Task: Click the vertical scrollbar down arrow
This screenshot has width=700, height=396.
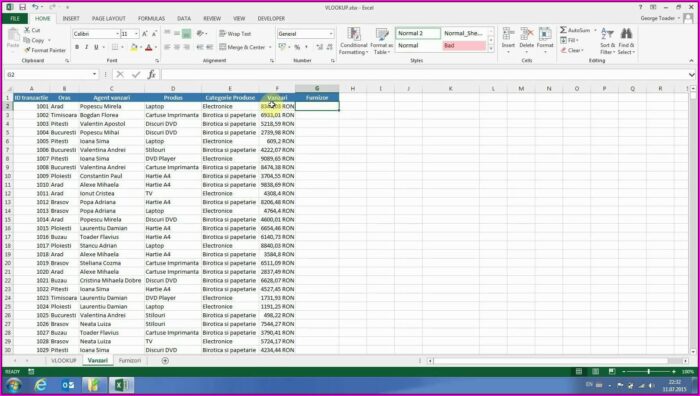Action: (693, 351)
